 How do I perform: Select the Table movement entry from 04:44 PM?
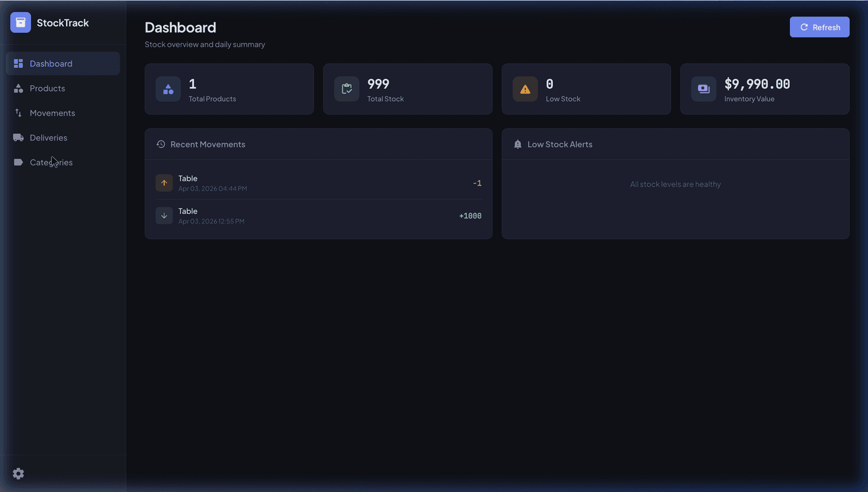tap(319, 183)
